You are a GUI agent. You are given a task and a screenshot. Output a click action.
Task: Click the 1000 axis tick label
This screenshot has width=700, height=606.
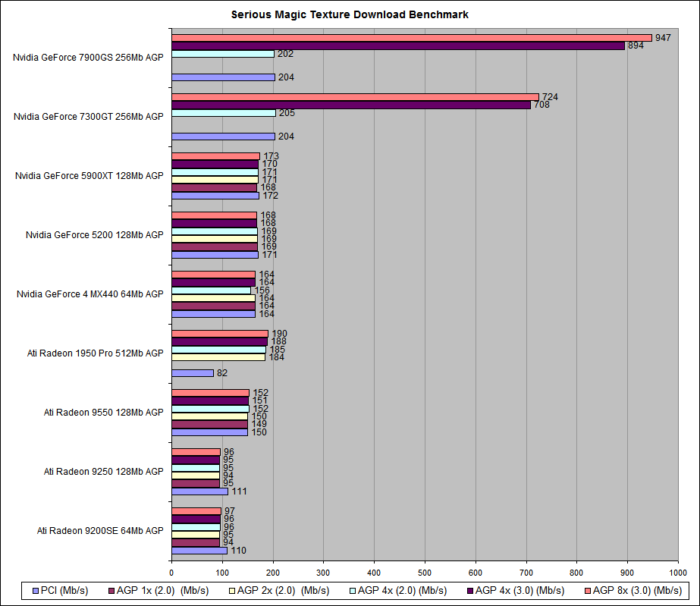[x=678, y=573]
